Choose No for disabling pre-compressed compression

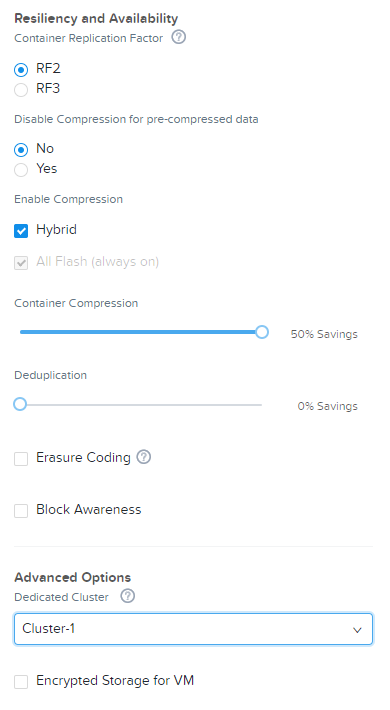point(21,149)
